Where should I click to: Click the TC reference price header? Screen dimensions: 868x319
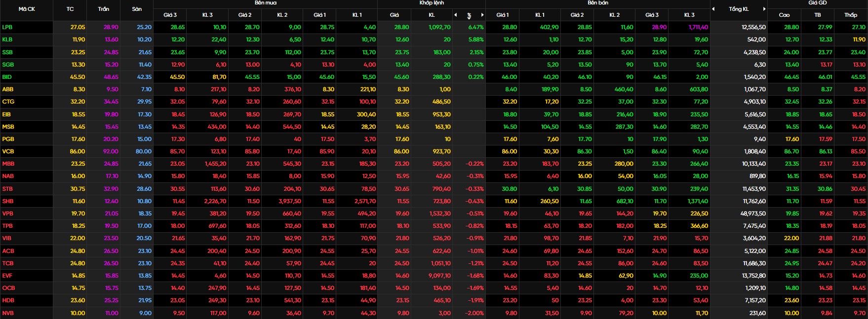coord(70,9)
